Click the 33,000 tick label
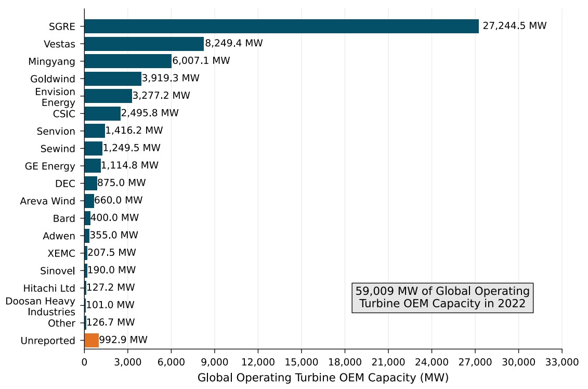 (x=561, y=361)
